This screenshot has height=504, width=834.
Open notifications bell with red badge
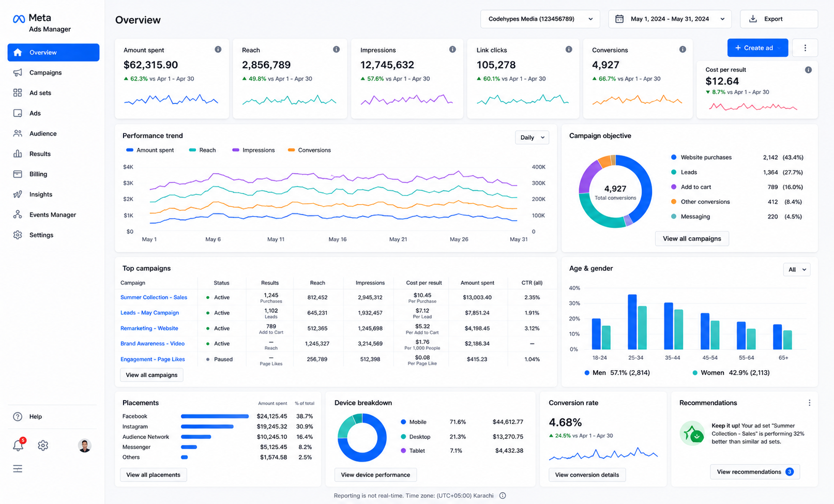pos(19,445)
